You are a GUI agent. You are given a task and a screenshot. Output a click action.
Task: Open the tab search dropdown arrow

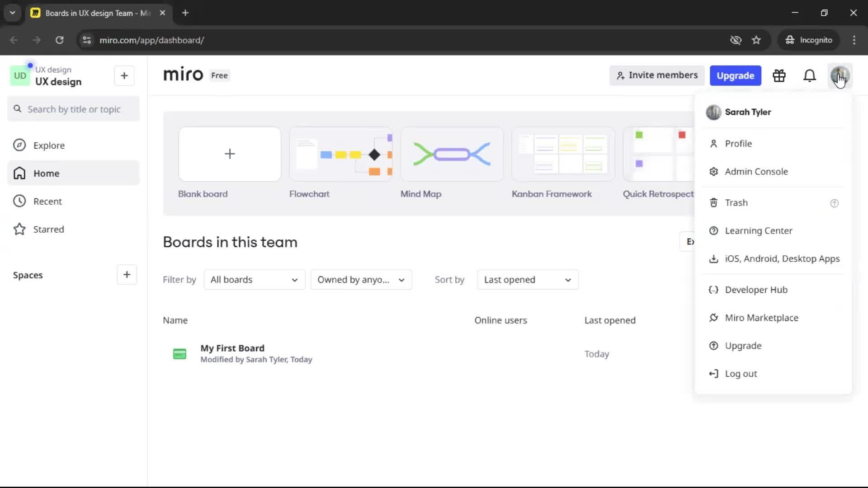(13, 13)
